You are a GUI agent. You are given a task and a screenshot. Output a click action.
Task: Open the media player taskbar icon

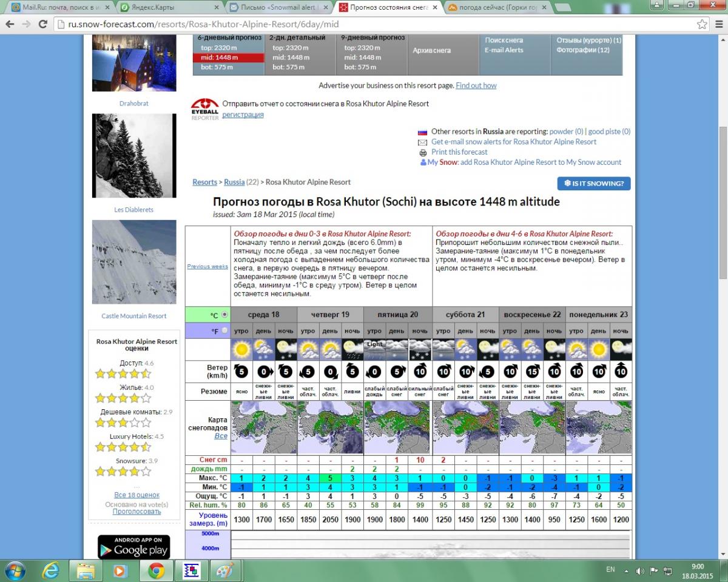pyautogui.click(x=121, y=570)
